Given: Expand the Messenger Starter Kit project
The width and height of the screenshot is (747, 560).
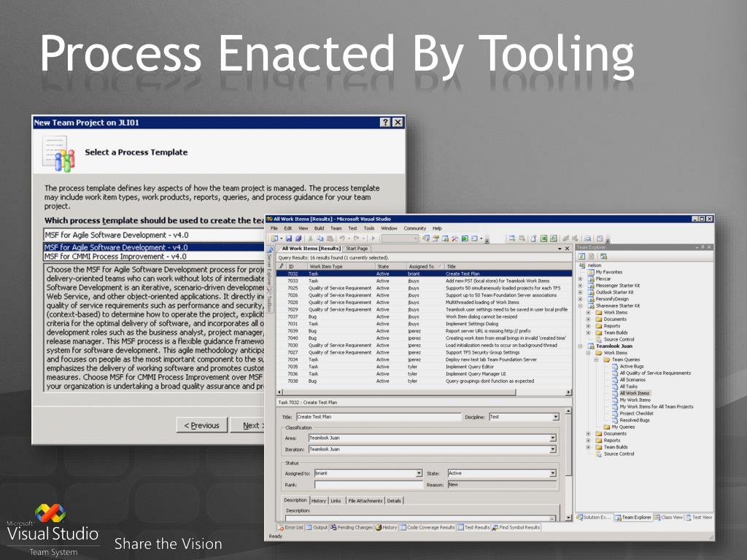Looking at the screenshot, I should 580,285.
